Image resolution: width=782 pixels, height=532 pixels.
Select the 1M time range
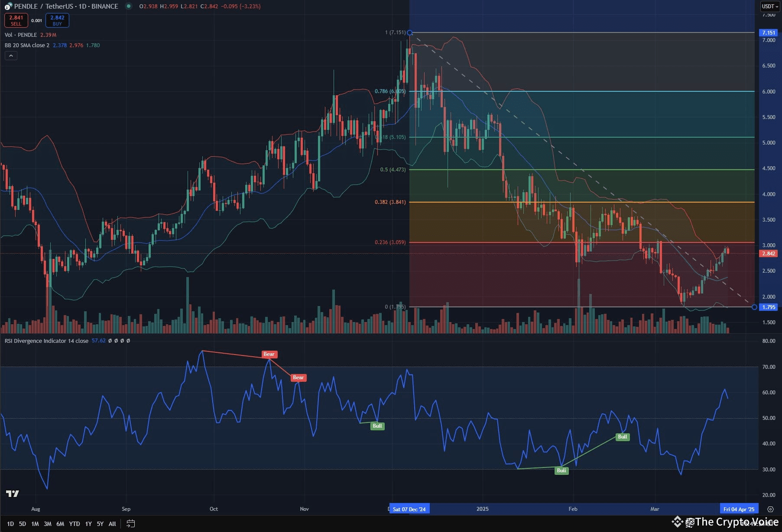coord(35,524)
